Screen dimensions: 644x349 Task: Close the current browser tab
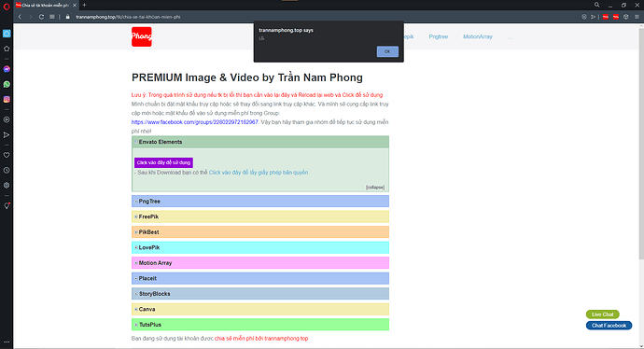tap(75, 6)
